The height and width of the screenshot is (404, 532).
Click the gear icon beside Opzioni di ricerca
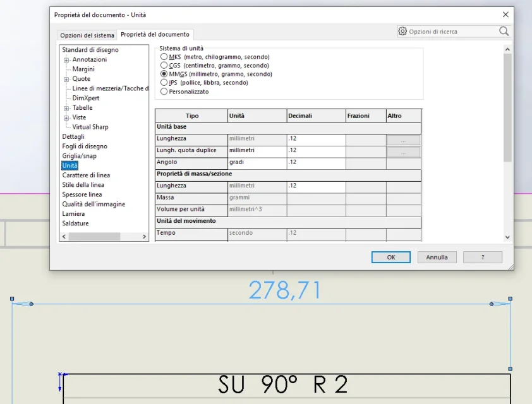(x=402, y=31)
